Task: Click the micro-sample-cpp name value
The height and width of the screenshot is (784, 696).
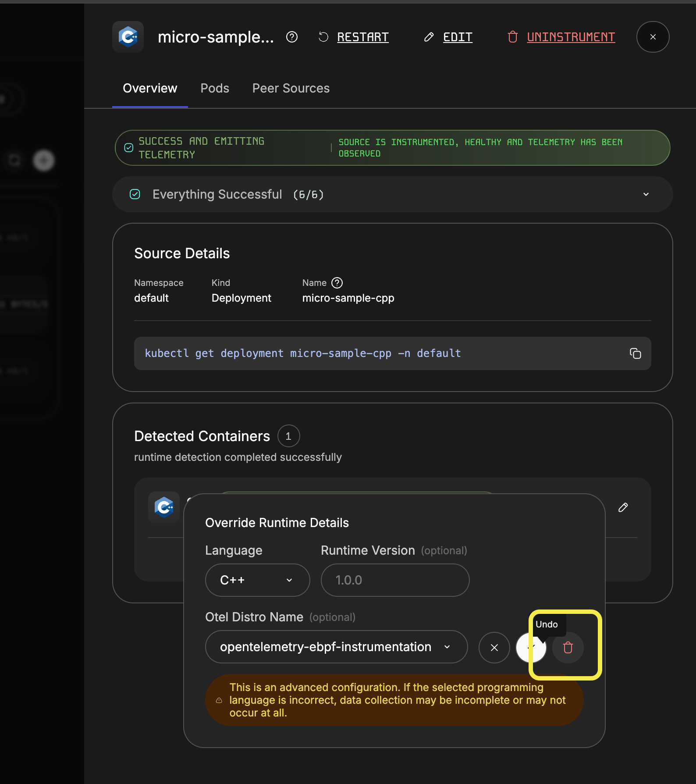Action: [348, 298]
